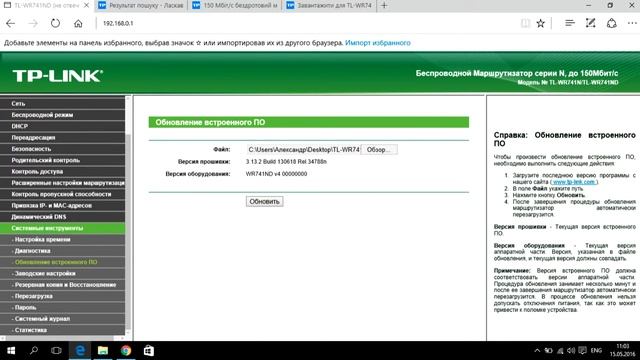This screenshot has height=360, width=640.
Task: Switch to the search results tab
Action: point(141,6)
